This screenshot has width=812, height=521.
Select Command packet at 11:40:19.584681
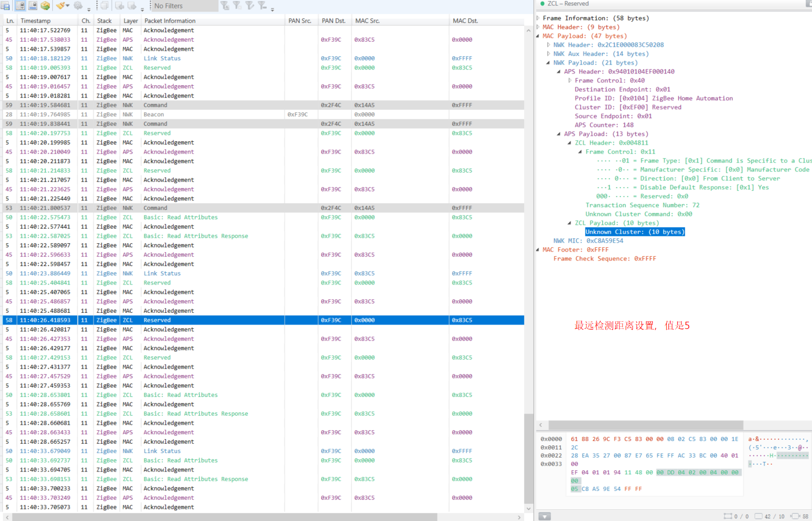pos(263,105)
